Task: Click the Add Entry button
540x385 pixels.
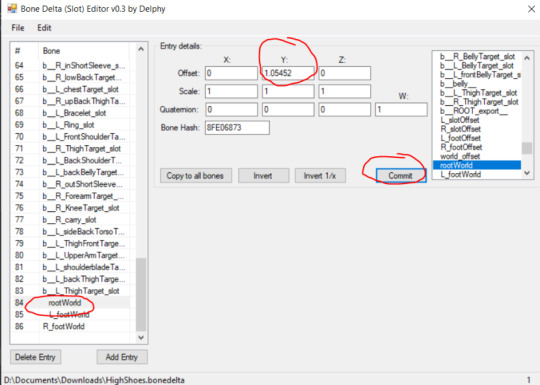Action: pyautogui.click(x=122, y=357)
